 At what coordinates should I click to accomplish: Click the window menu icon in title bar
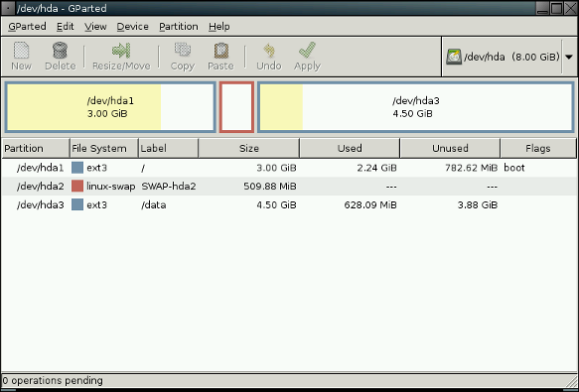pyautogui.click(x=8, y=8)
